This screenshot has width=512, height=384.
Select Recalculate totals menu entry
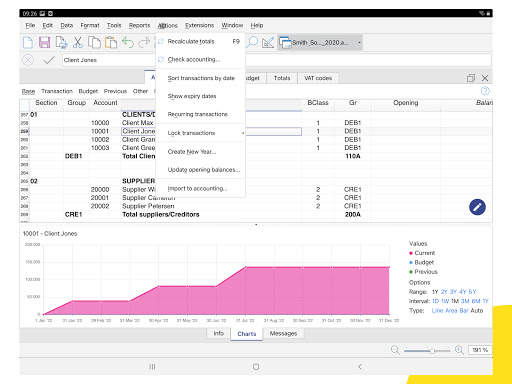200,41
